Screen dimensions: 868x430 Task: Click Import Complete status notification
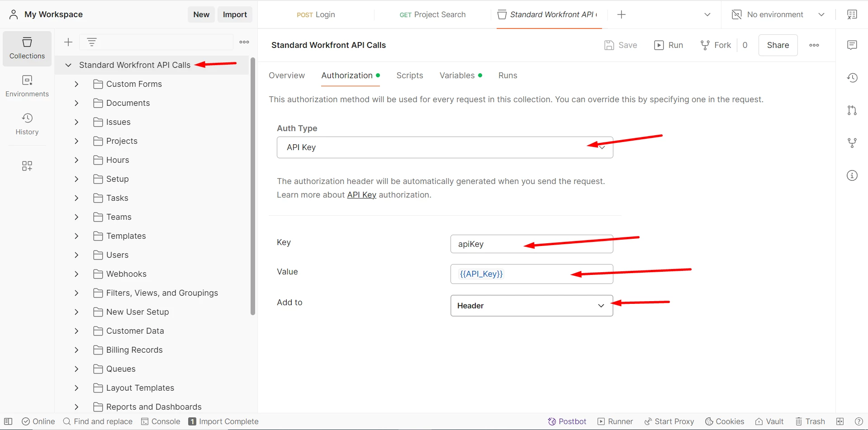[223, 421]
